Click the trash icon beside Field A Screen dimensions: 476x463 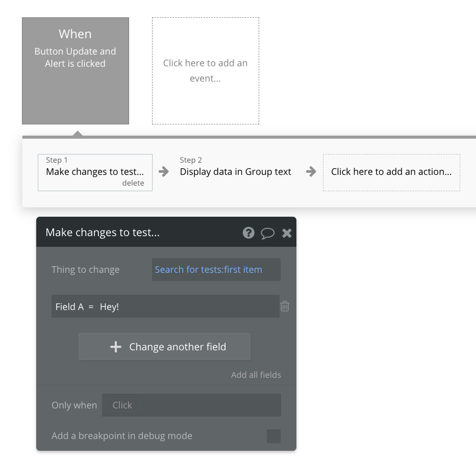(285, 306)
